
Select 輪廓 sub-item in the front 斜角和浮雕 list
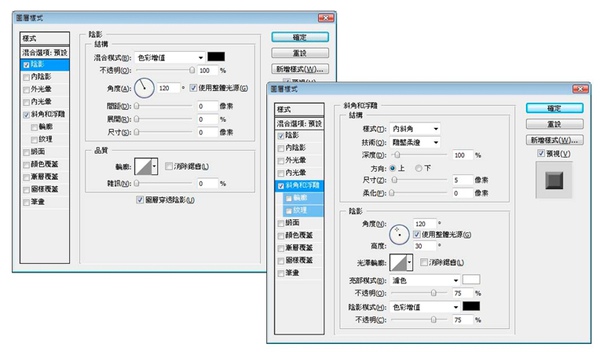[x=300, y=198]
